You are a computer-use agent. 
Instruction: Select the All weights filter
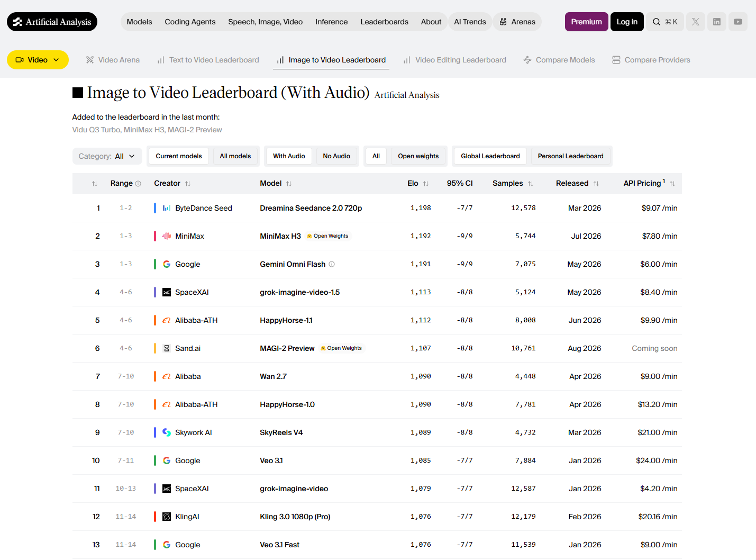(376, 156)
